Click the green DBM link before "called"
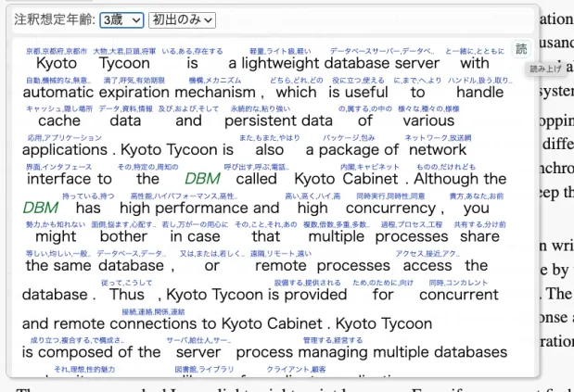 click(x=202, y=179)
